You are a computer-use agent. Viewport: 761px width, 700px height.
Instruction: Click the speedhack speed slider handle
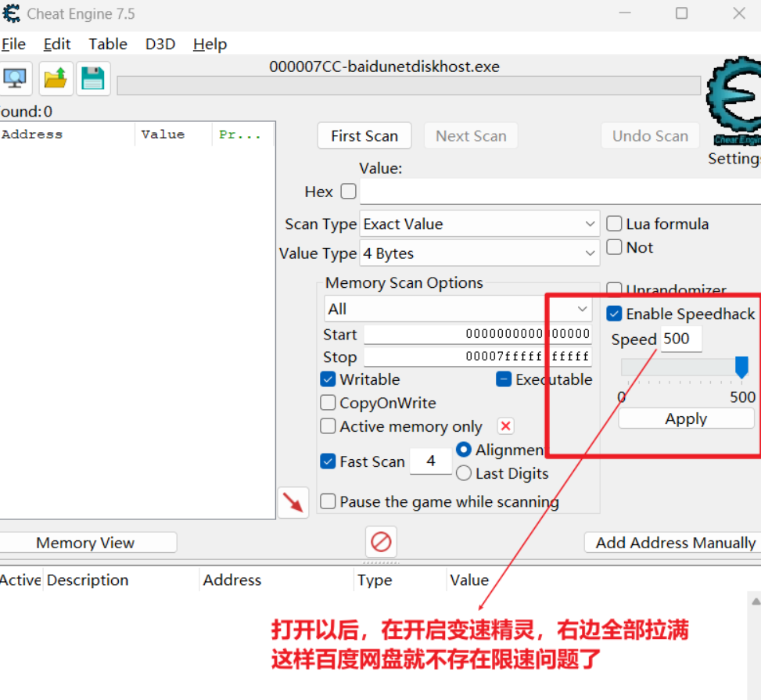click(741, 367)
